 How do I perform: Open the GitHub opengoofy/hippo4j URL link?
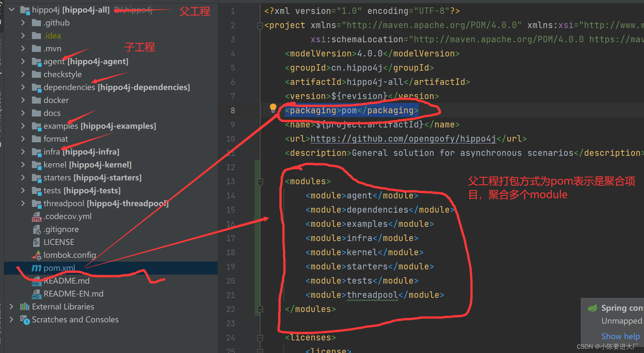point(403,139)
